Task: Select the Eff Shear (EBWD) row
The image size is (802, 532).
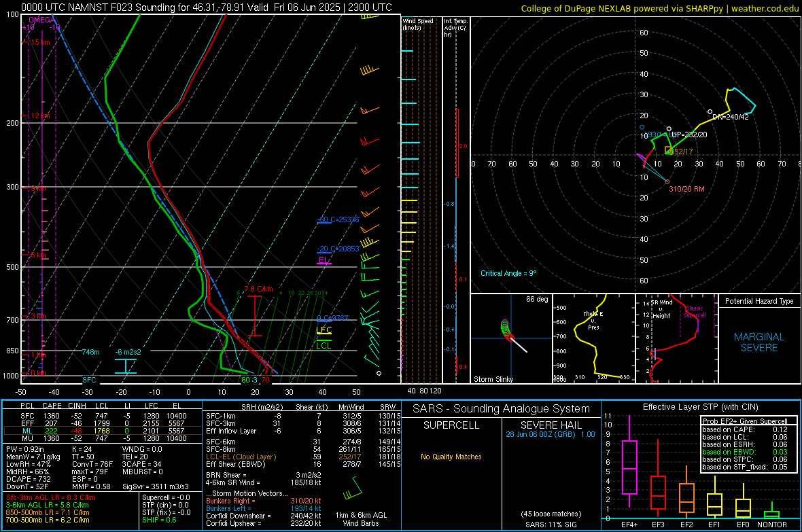Action: (303, 465)
